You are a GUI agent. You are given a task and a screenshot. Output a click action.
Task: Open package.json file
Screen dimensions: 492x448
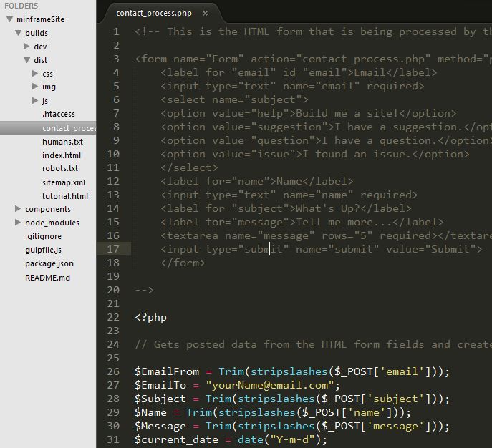click(x=49, y=263)
